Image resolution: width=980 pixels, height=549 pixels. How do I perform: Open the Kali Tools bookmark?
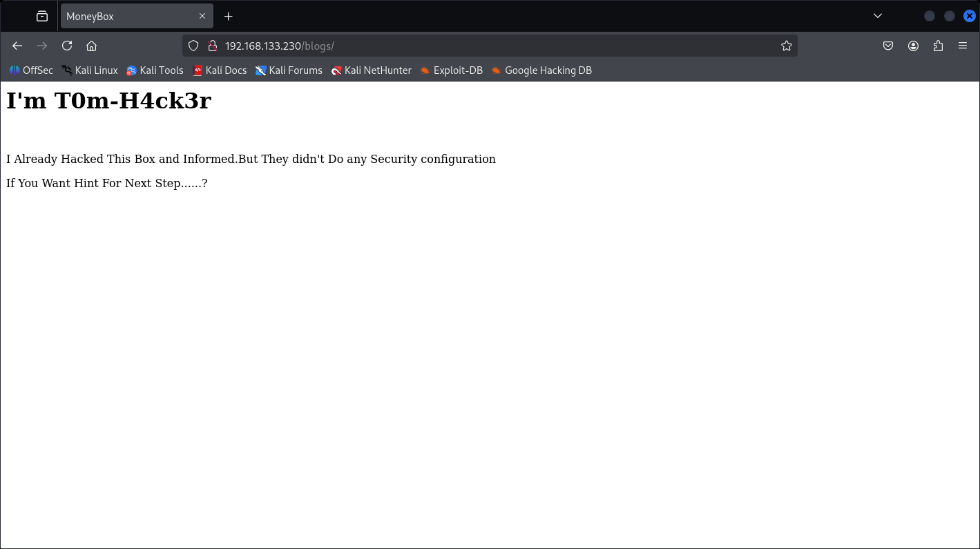155,70
